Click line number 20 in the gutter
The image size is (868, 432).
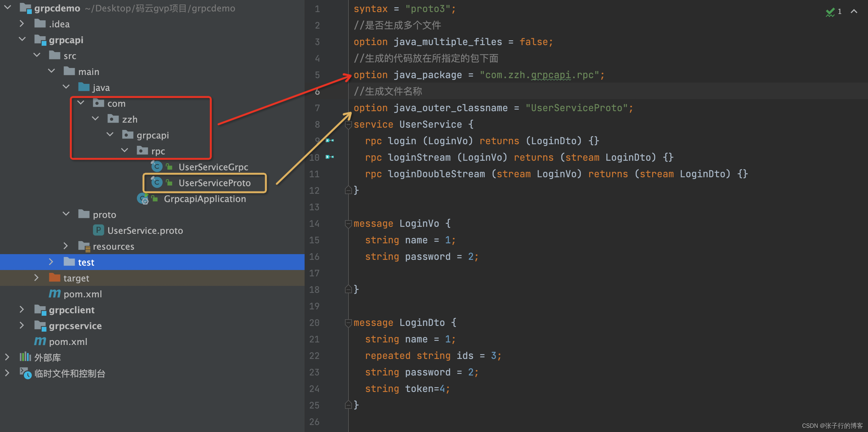point(314,322)
